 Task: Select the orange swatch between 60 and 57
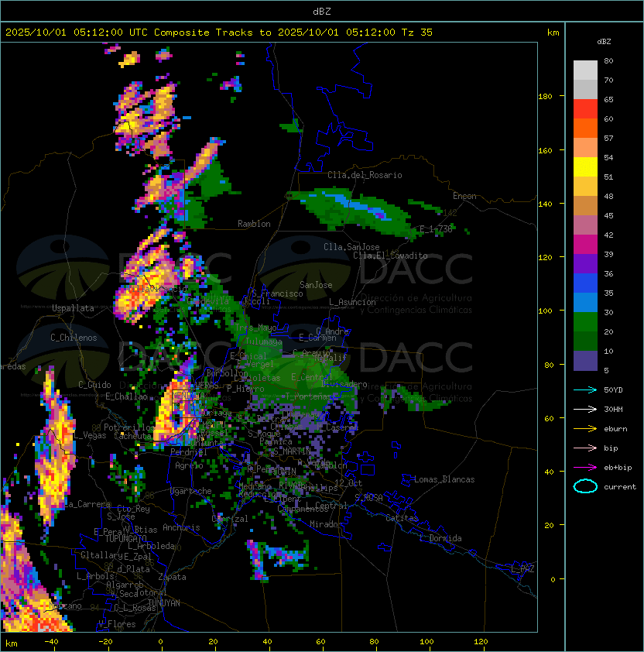(585, 129)
